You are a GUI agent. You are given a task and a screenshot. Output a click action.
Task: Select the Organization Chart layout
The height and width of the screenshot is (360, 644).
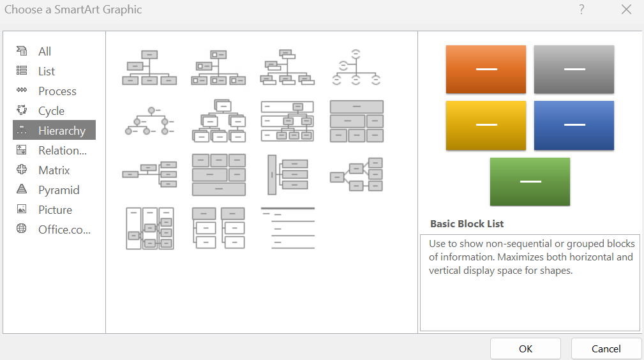point(149,68)
